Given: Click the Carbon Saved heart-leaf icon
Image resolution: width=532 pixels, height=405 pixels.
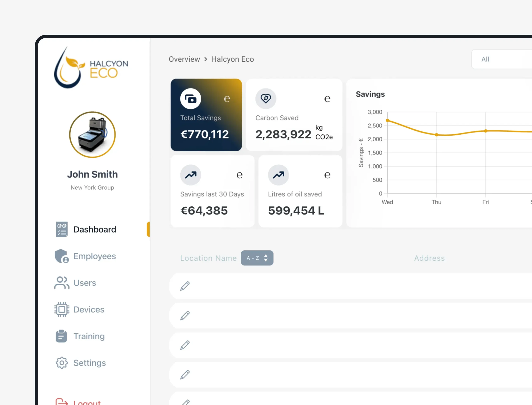Looking at the screenshot, I should point(266,99).
